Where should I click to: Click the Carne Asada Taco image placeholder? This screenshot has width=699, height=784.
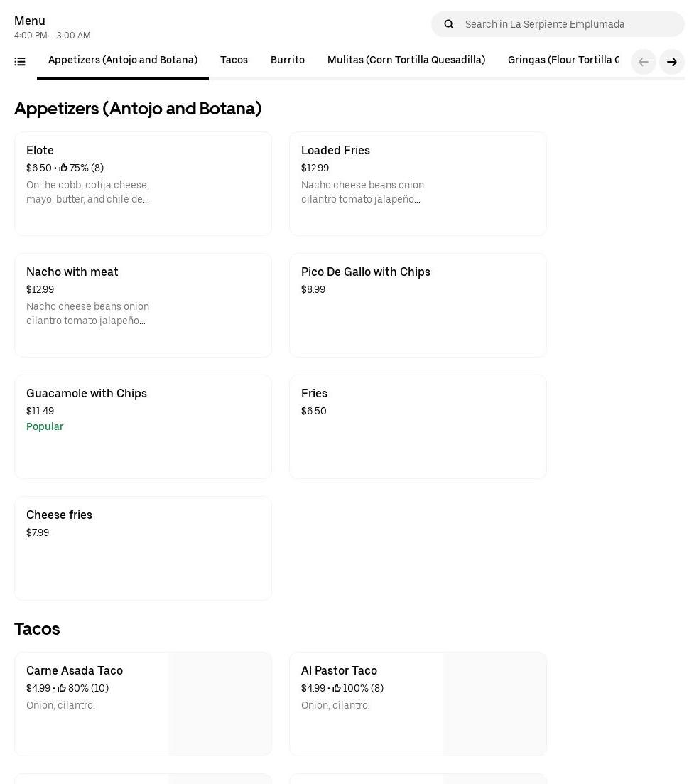(220, 704)
